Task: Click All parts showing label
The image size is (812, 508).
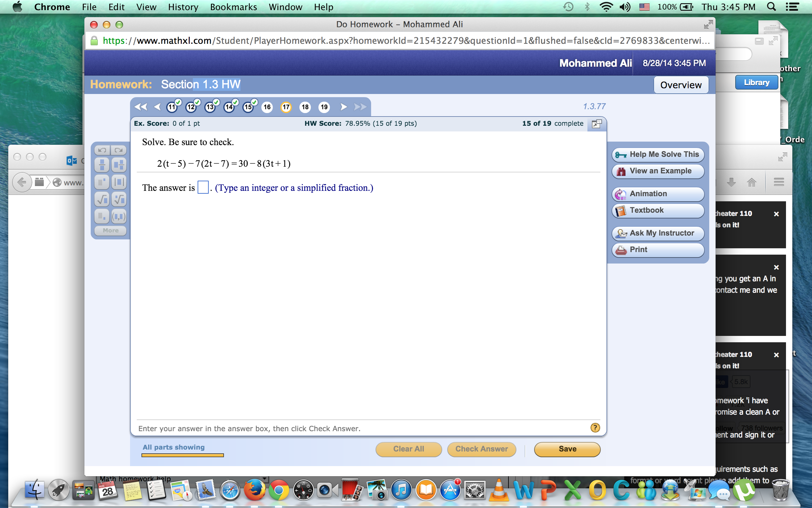Action: [x=174, y=447]
